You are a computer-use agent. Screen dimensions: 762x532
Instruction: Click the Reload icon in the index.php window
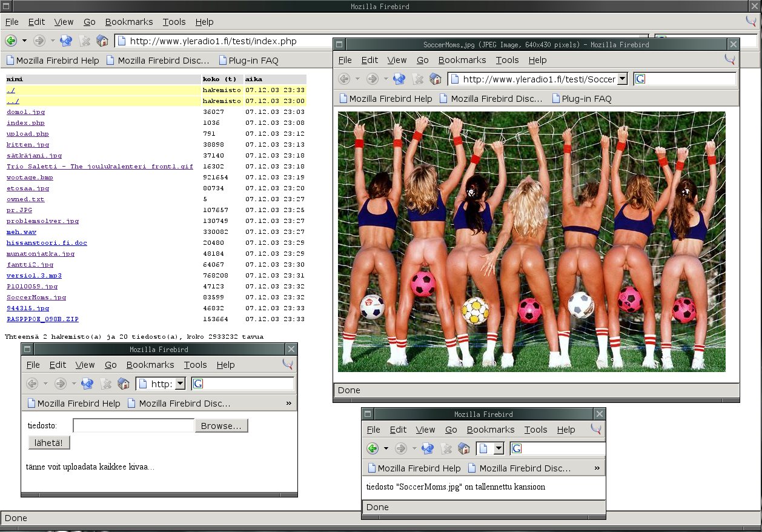point(66,41)
